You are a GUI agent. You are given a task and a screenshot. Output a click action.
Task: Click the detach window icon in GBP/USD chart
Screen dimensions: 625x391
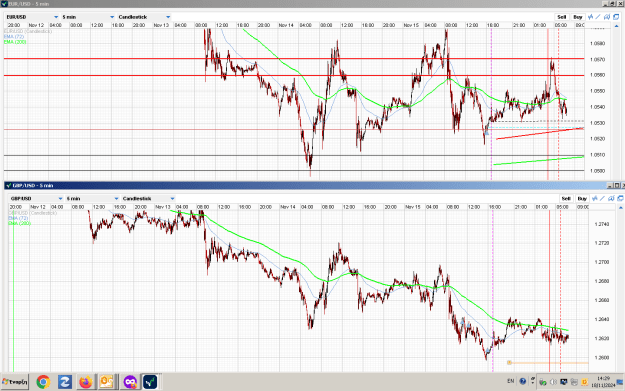point(620,198)
